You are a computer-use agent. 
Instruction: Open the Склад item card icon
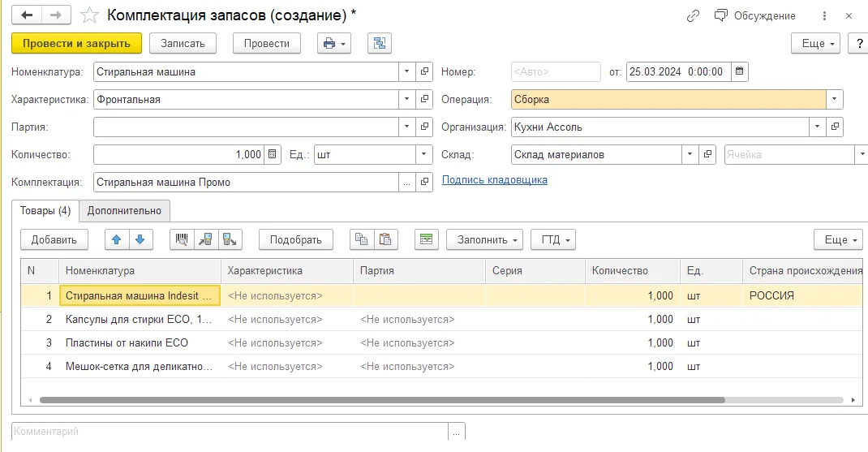coord(707,154)
